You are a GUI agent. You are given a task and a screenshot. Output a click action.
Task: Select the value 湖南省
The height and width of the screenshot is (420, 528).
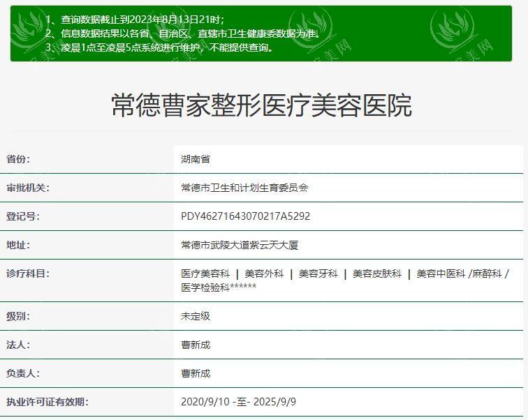pos(196,159)
